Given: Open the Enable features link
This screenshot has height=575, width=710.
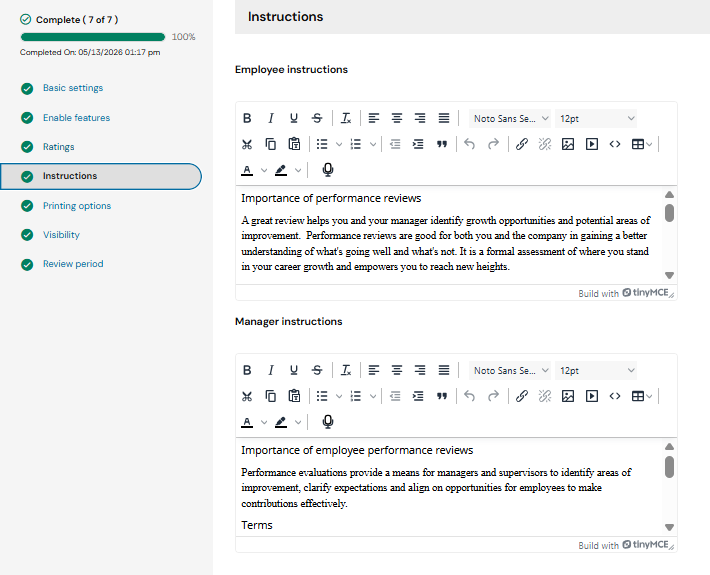Looking at the screenshot, I should click(x=77, y=118).
